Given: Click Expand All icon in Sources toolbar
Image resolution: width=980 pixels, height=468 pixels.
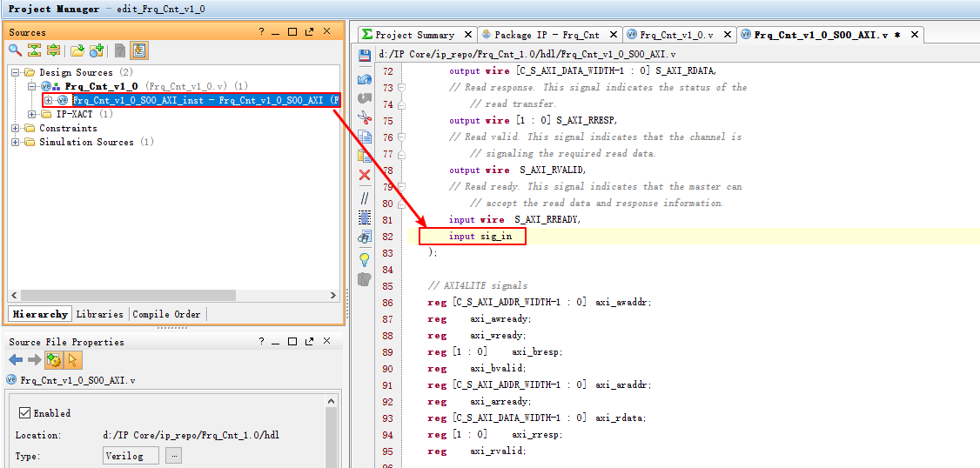Looking at the screenshot, I should 54,50.
